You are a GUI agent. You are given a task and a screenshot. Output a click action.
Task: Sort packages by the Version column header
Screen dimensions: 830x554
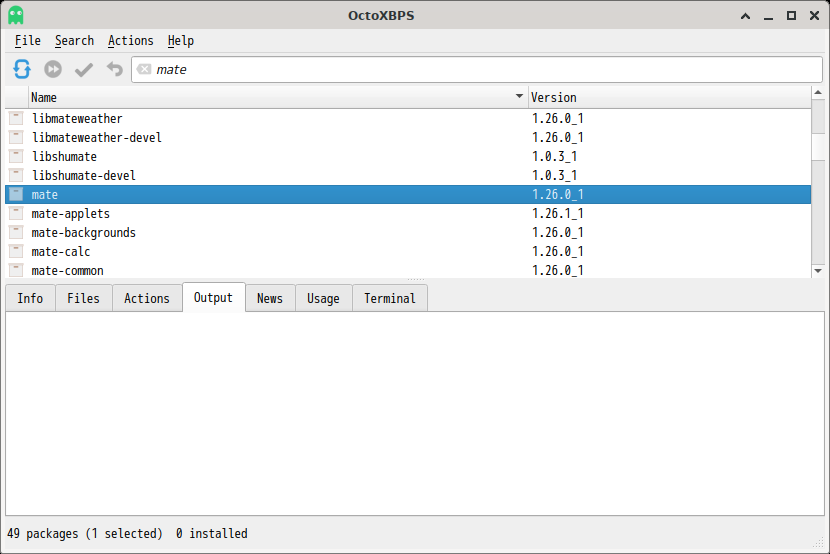click(x=670, y=97)
